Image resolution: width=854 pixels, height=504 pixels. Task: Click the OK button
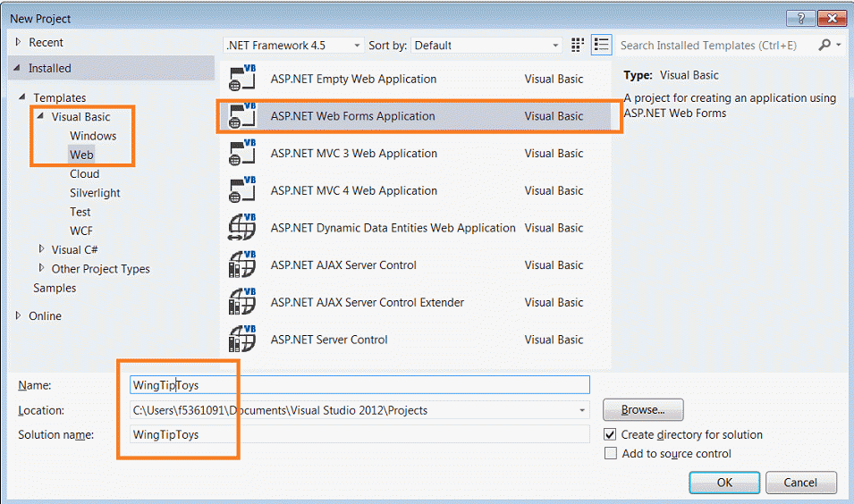[724, 483]
